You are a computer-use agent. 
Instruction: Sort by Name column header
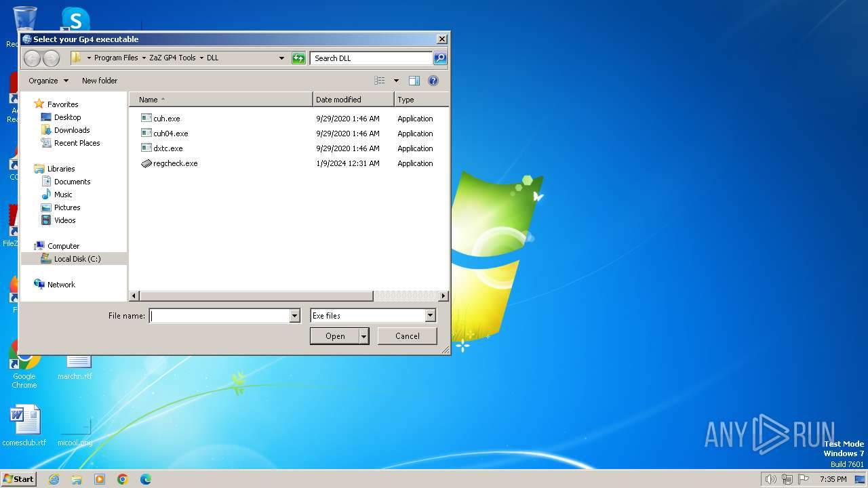pos(221,100)
